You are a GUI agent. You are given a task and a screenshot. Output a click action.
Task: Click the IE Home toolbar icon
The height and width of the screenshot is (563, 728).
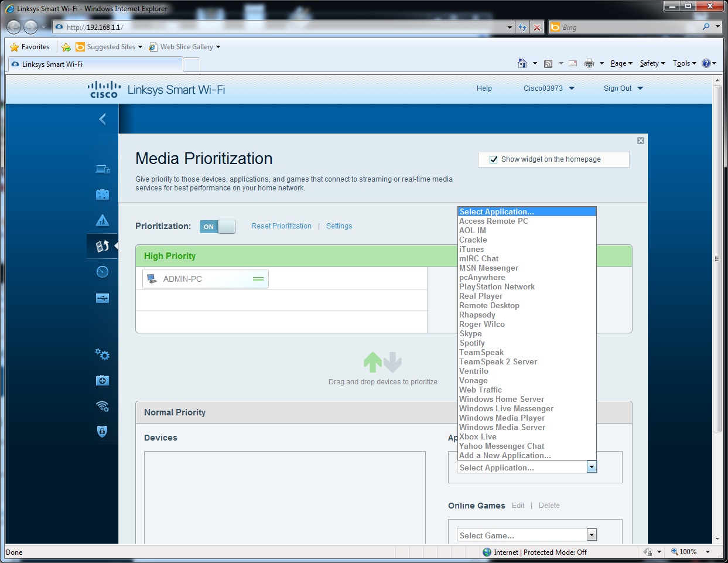pyautogui.click(x=522, y=63)
